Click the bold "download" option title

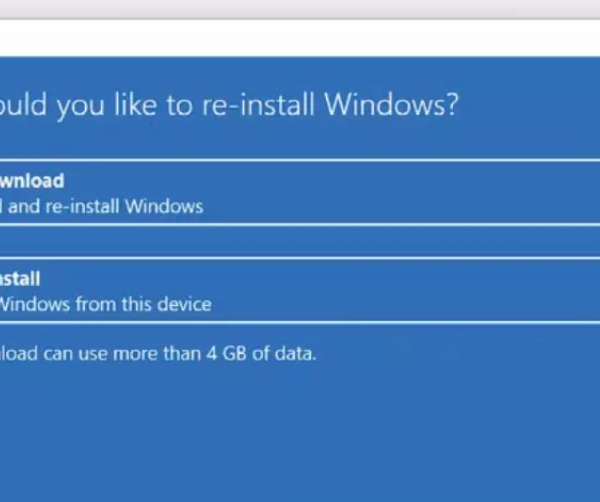32,181
